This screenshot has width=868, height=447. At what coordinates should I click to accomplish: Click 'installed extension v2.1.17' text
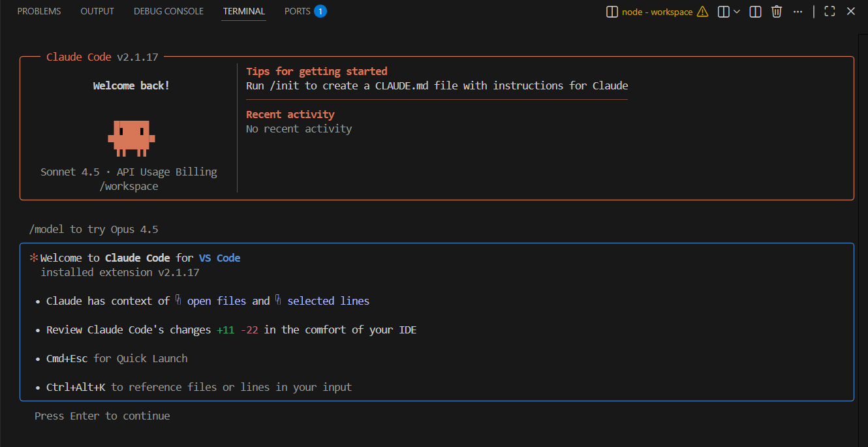(x=120, y=272)
